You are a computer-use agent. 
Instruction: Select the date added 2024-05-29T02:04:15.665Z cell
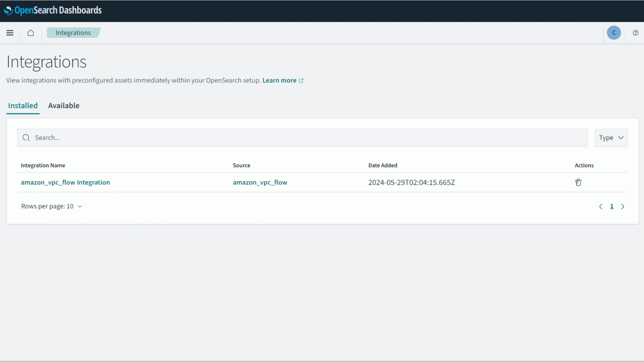click(x=411, y=182)
